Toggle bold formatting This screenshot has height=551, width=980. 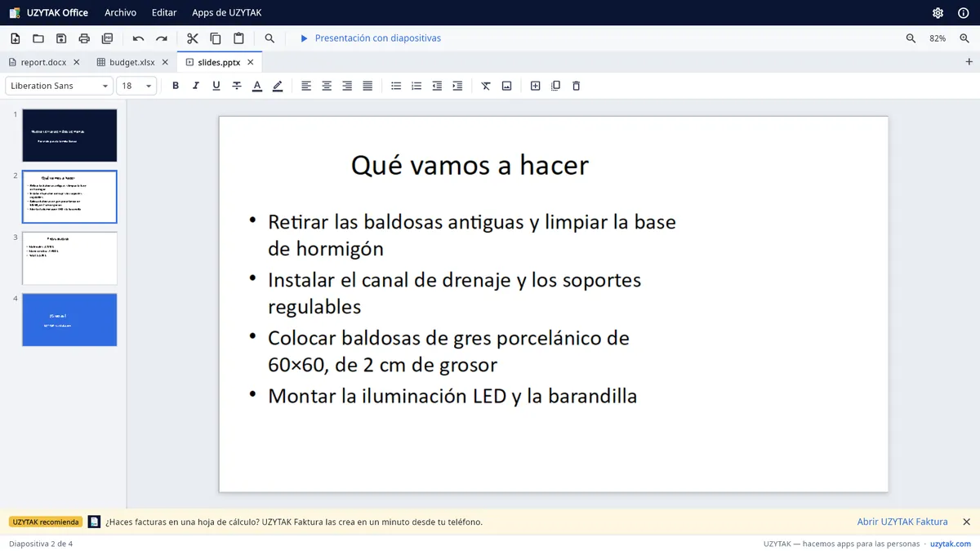[176, 86]
